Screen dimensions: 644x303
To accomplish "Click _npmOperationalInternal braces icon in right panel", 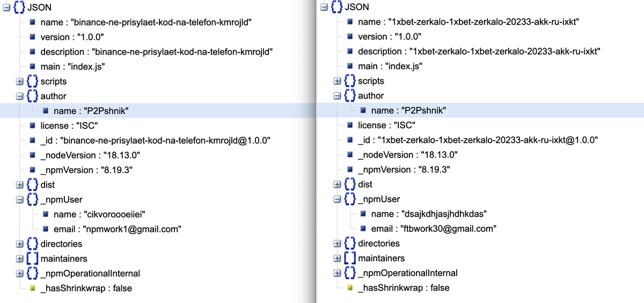I will tap(350, 273).
